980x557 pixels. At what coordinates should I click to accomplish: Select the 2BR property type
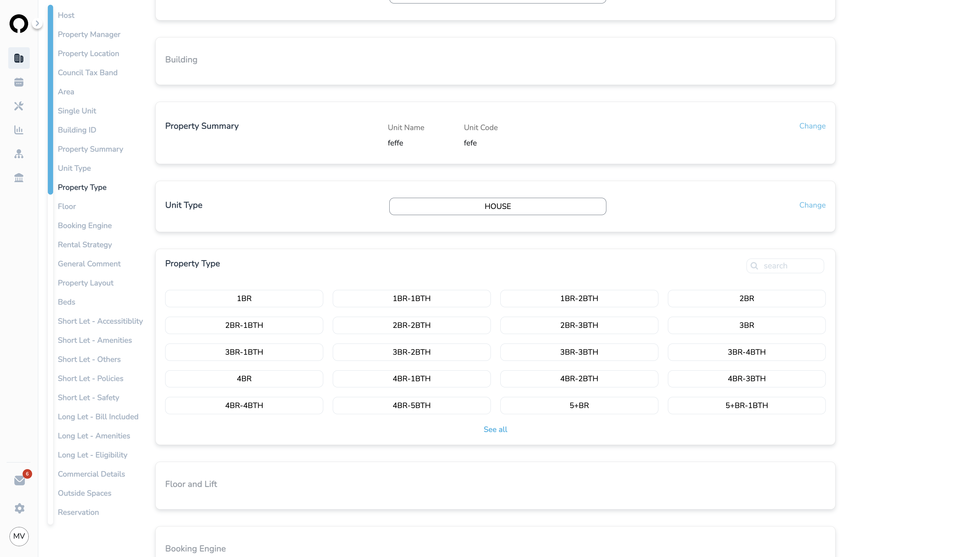pos(747,298)
